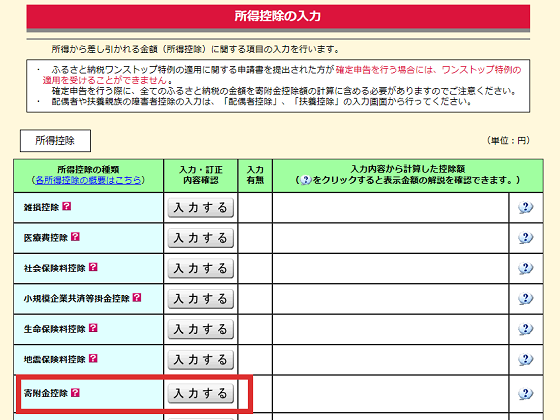Image resolution: width=560 pixels, height=420 pixels.
Task: Select the 所得控除 tab label
Action: point(55,141)
